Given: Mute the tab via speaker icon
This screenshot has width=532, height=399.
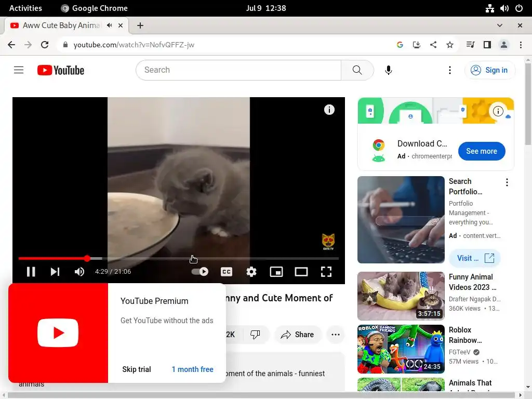Looking at the screenshot, I should [x=109, y=25].
